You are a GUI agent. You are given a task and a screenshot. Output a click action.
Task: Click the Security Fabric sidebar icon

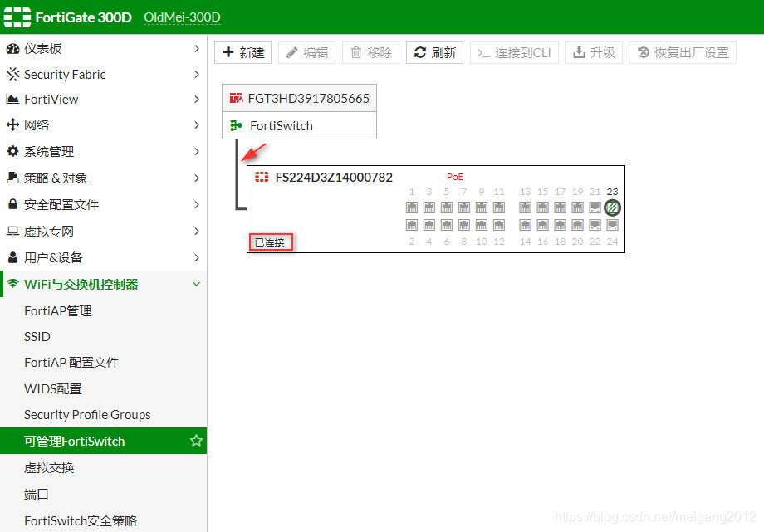point(12,74)
